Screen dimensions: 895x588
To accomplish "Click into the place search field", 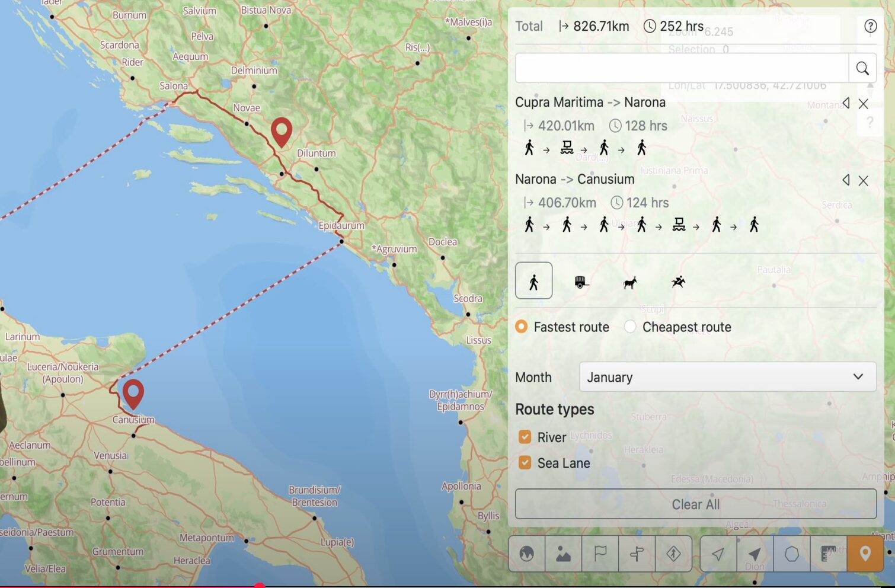I will tap(682, 69).
